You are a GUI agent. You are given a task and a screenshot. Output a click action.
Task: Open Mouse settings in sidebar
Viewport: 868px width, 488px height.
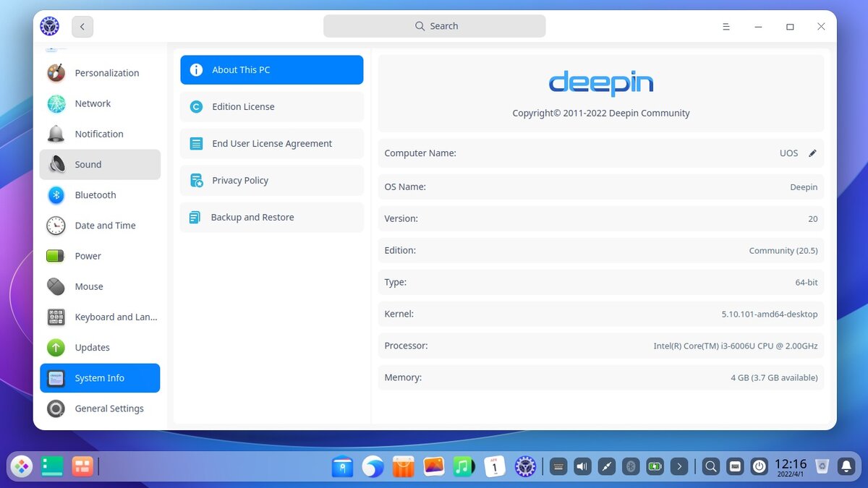100,286
